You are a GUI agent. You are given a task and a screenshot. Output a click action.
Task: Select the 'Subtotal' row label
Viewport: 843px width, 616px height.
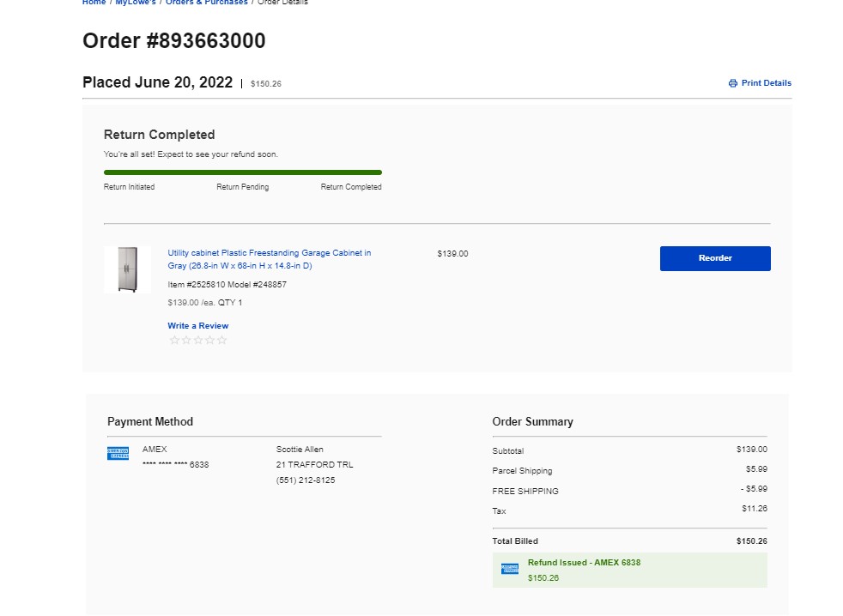pyautogui.click(x=508, y=451)
